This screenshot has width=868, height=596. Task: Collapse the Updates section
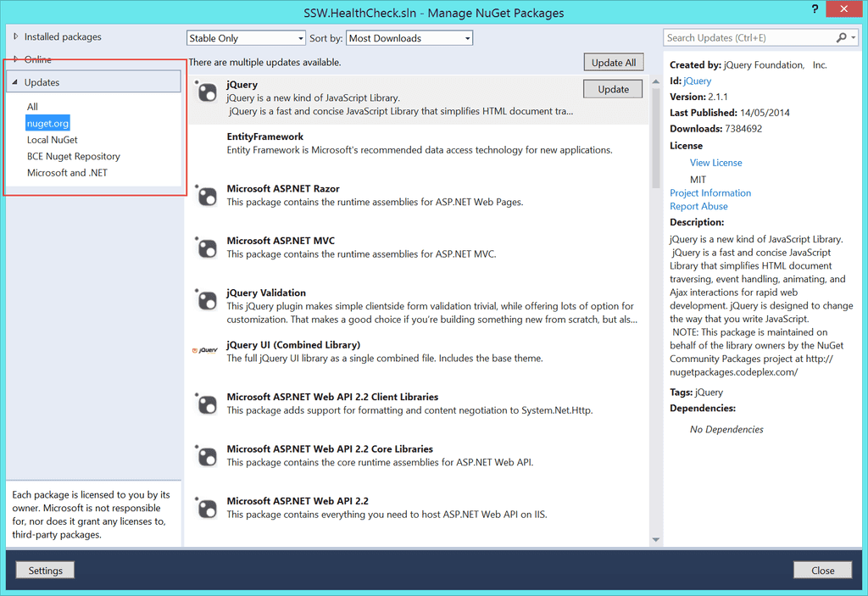click(16, 81)
